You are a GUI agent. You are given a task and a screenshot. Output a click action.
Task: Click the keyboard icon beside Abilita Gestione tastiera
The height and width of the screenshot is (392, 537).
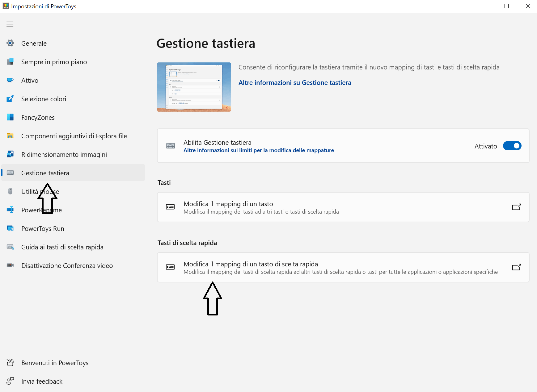(171, 146)
